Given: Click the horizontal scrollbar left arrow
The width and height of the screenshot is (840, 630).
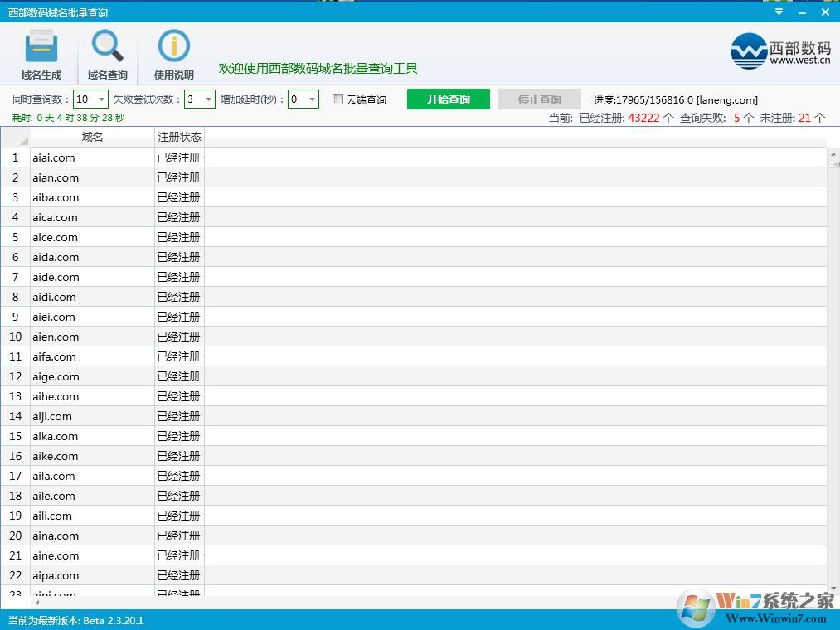Looking at the screenshot, I should (x=36, y=603).
